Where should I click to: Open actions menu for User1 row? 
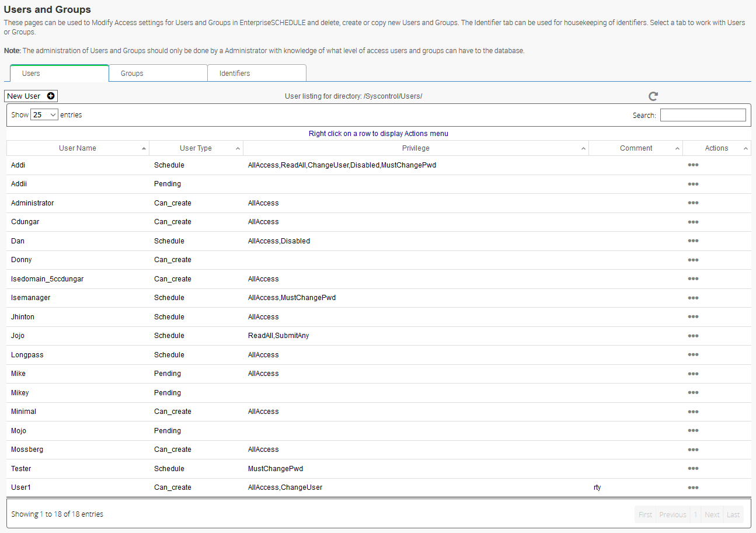click(693, 487)
